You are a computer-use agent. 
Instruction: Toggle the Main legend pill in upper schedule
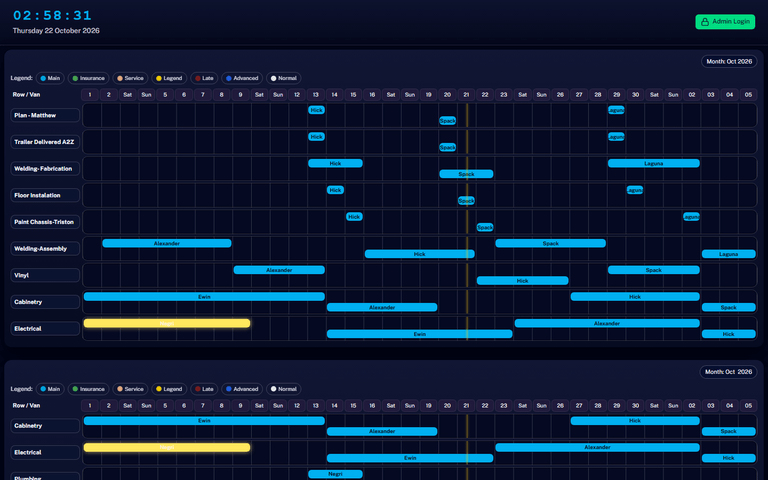[50, 78]
